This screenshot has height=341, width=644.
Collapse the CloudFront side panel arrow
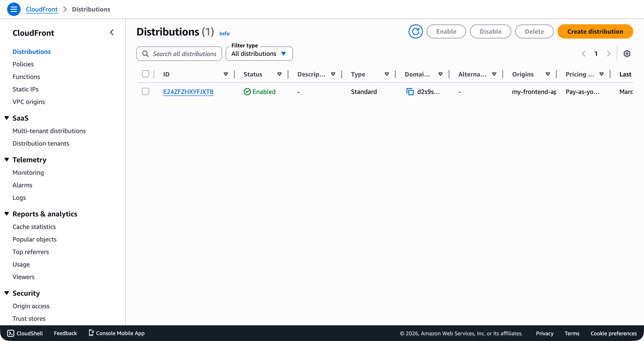[x=112, y=33]
